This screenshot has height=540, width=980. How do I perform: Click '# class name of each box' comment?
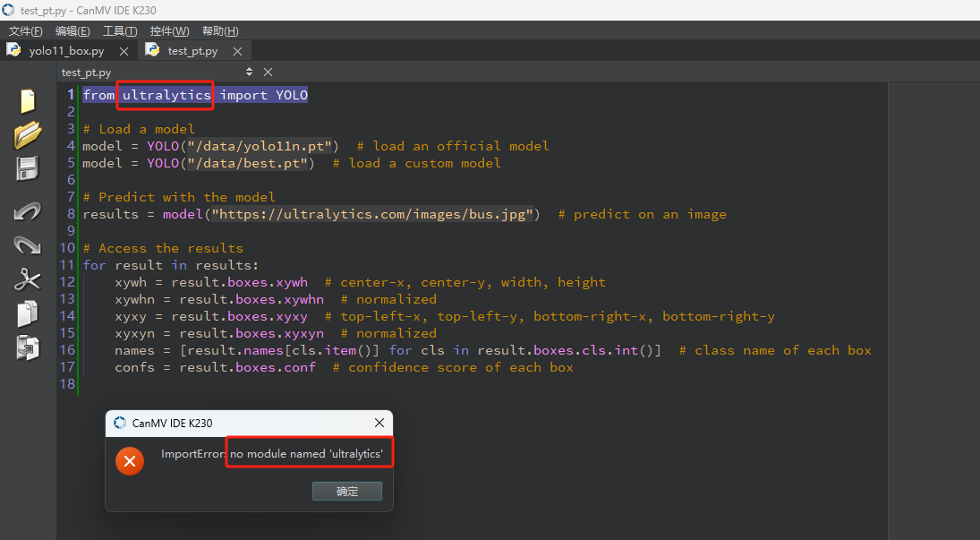tap(775, 350)
